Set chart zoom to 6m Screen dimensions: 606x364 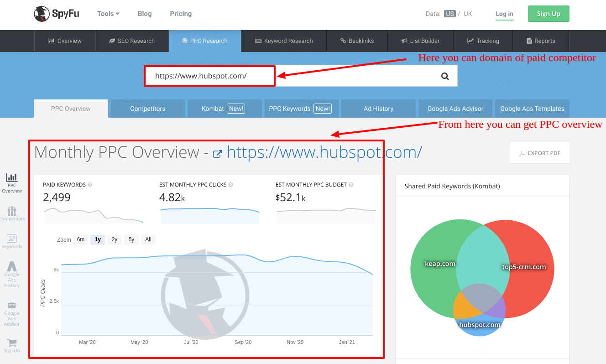[81, 239]
